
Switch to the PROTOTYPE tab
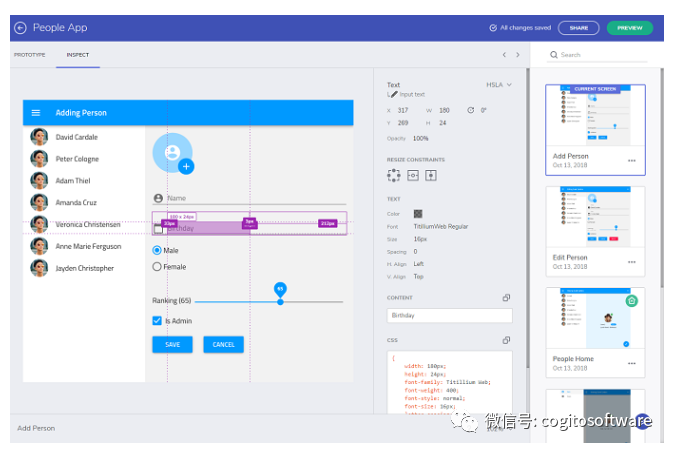point(29,55)
